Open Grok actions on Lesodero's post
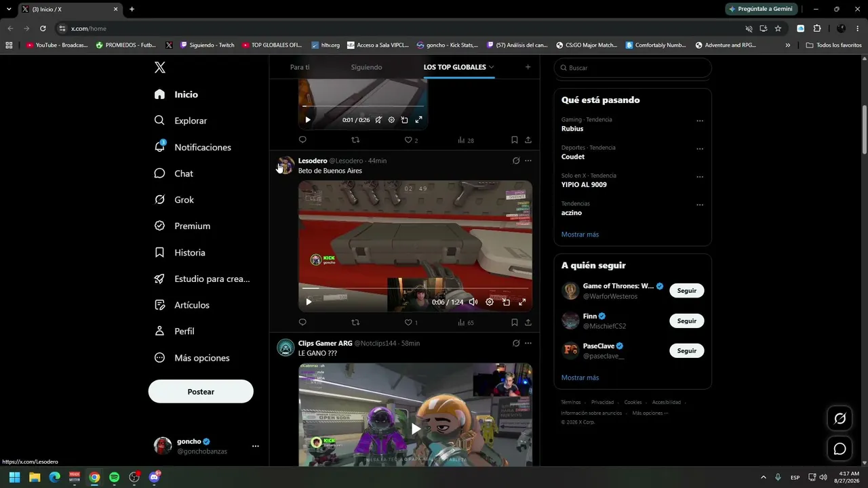The image size is (868, 488). [x=516, y=161]
